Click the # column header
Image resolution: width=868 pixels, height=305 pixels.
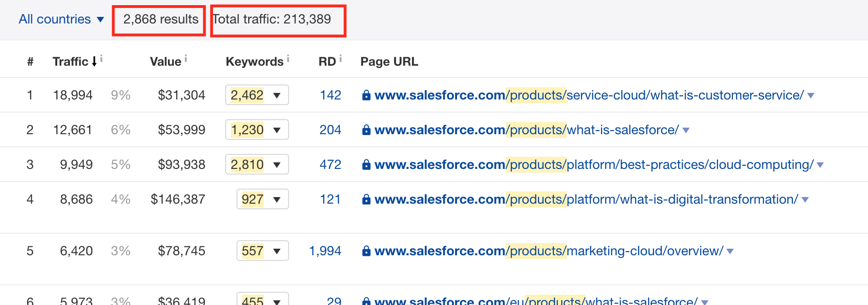click(x=30, y=61)
